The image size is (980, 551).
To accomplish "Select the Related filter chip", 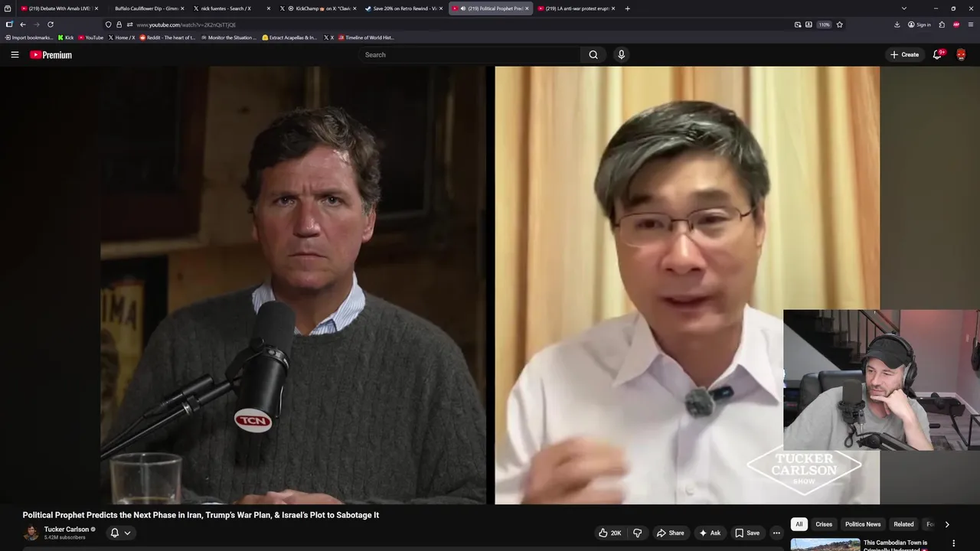I will pyautogui.click(x=903, y=524).
